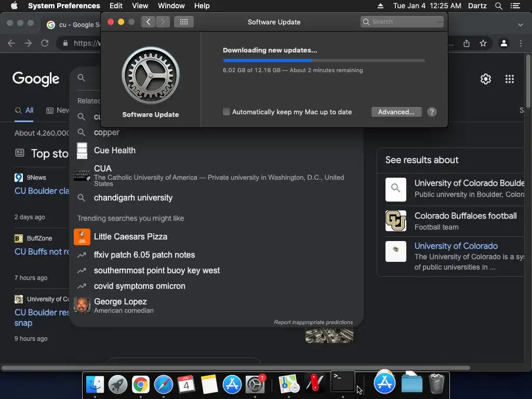Pick Little Caesars Pizza trending search
The height and width of the screenshot is (399, 532).
(217, 236)
